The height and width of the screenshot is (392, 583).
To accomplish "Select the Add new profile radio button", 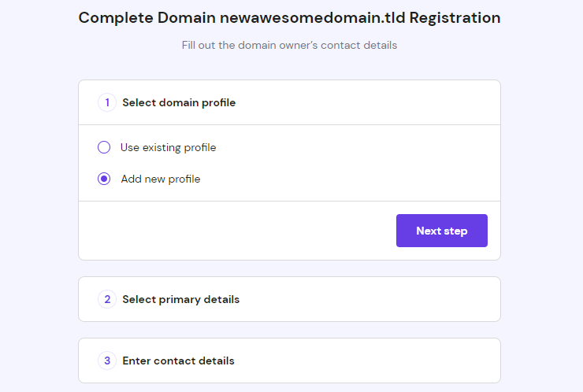I will click(x=104, y=179).
